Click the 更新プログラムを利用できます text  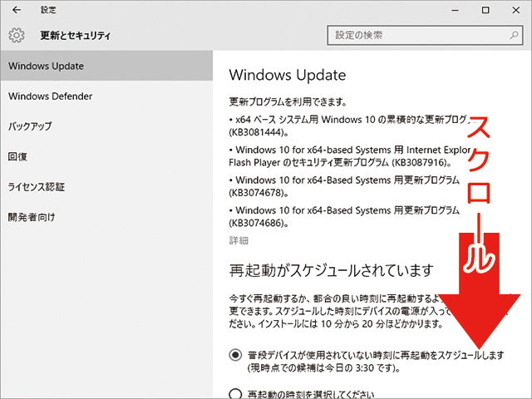coord(288,101)
